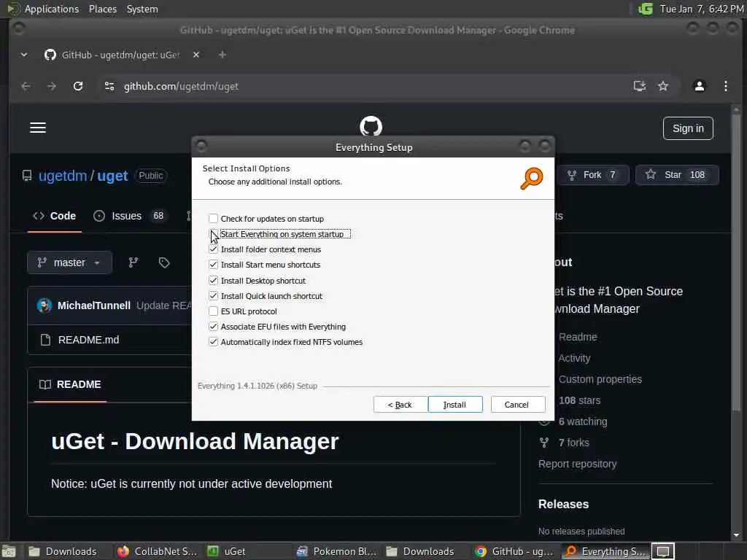Click Sign in on GitHub page
This screenshot has width=747, height=560.
tap(687, 128)
